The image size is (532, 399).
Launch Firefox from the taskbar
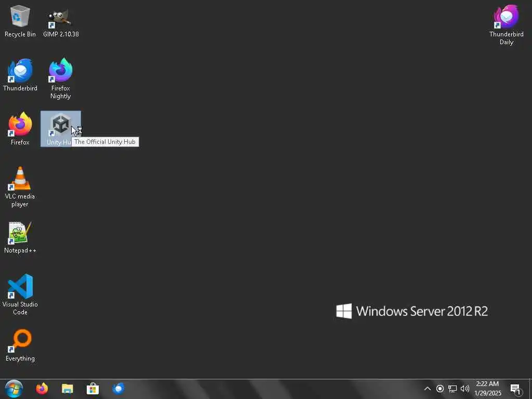click(42, 389)
